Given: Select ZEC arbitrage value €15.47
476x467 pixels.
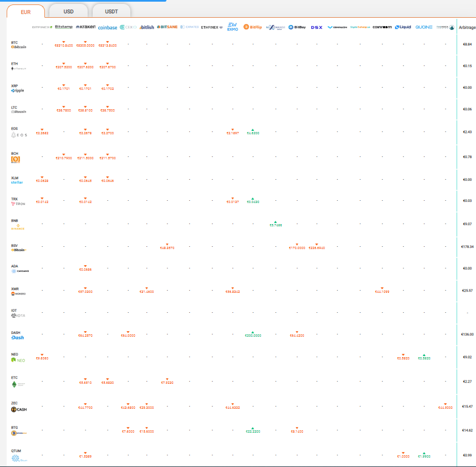Looking at the screenshot, I should [467, 407].
